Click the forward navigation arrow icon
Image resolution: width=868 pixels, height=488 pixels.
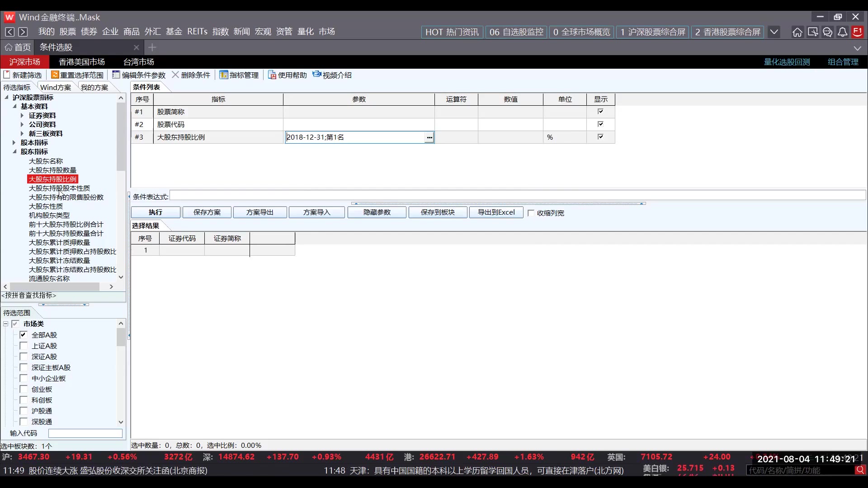pos(23,32)
